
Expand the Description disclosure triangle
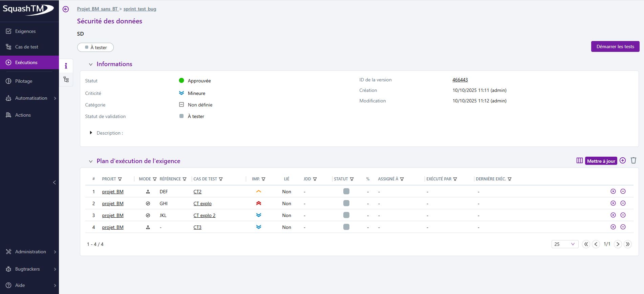click(x=91, y=133)
